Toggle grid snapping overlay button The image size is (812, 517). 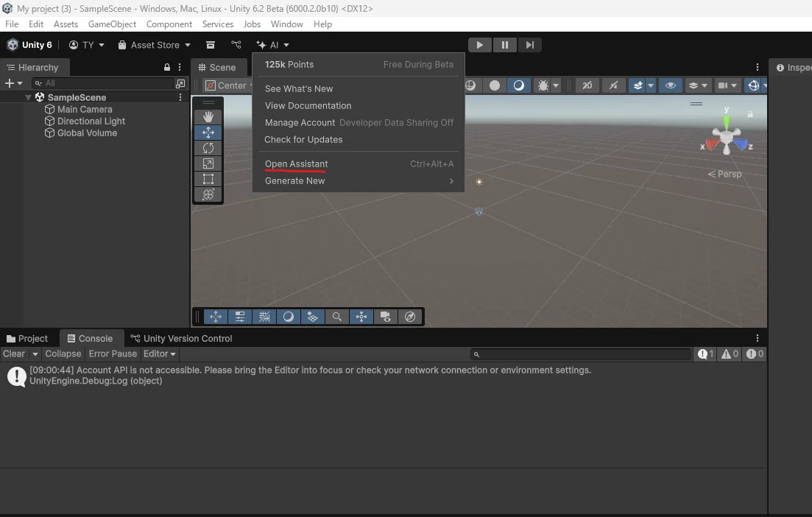pyautogui.click(x=264, y=317)
